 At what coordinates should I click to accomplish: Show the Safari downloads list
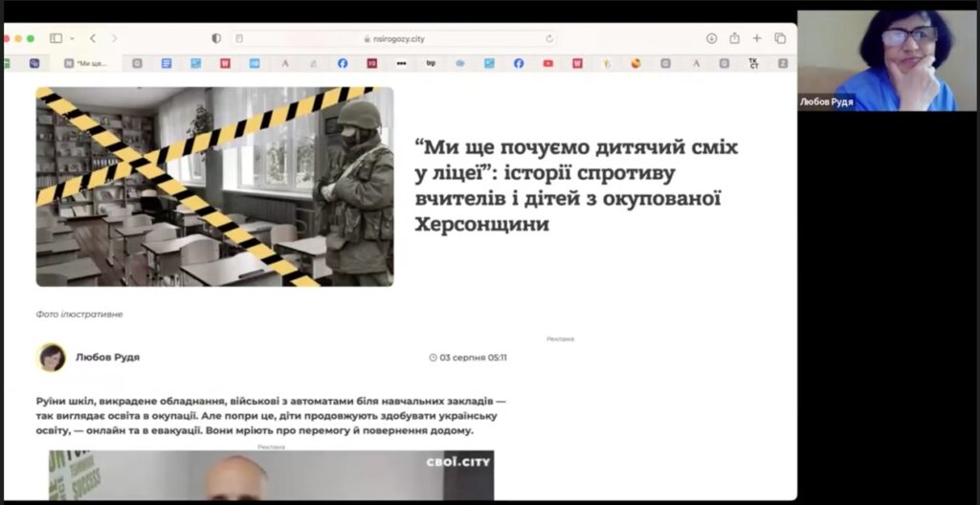click(711, 38)
